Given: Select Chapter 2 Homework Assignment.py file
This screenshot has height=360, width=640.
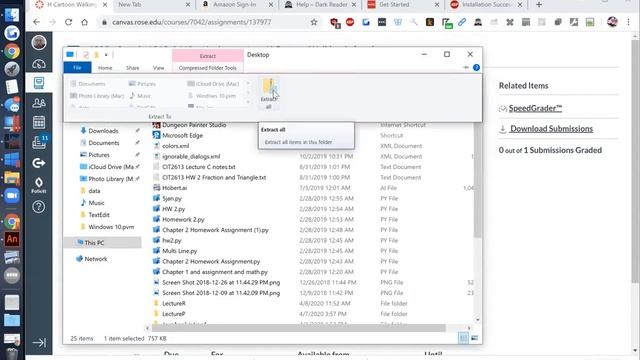Looking at the screenshot, I should [211, 261].
